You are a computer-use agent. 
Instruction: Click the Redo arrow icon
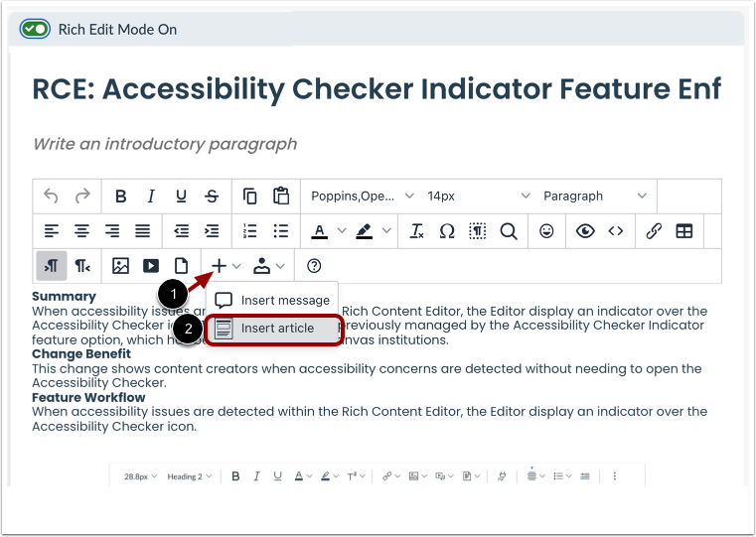coord(82,196)
